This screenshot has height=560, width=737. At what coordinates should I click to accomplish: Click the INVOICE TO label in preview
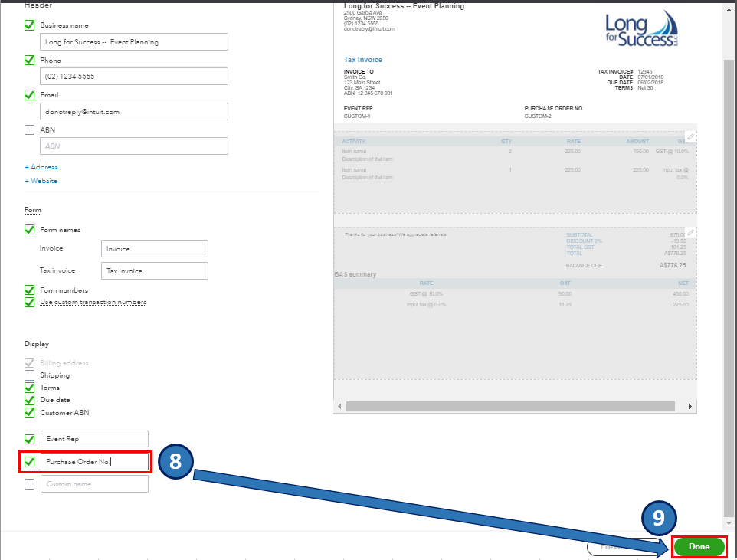359,72
